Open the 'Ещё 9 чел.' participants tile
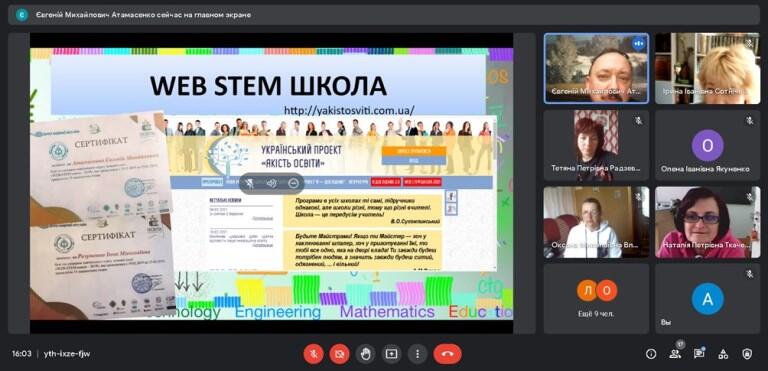The width and height of the screenshot is (768, 371). [596, 299]
